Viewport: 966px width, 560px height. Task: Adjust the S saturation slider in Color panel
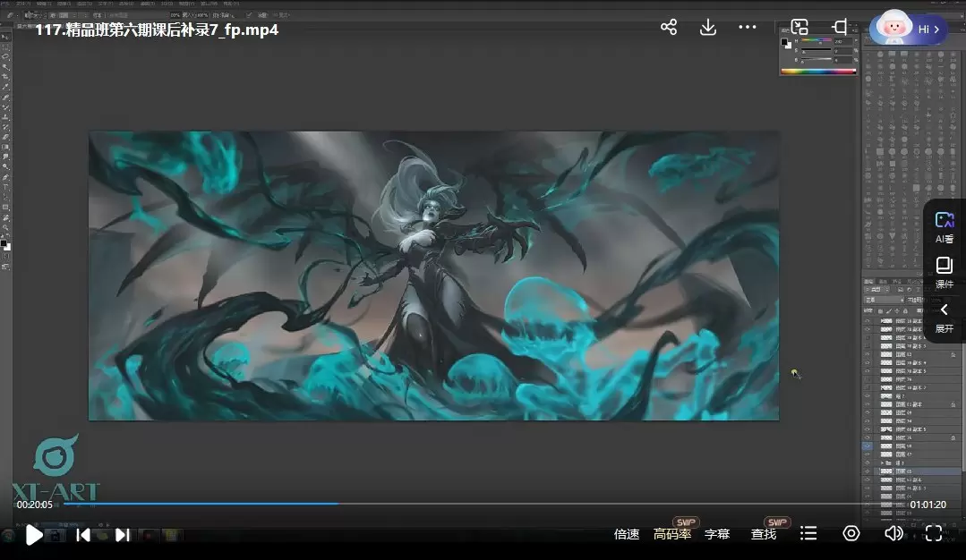[x=816, y=50]
